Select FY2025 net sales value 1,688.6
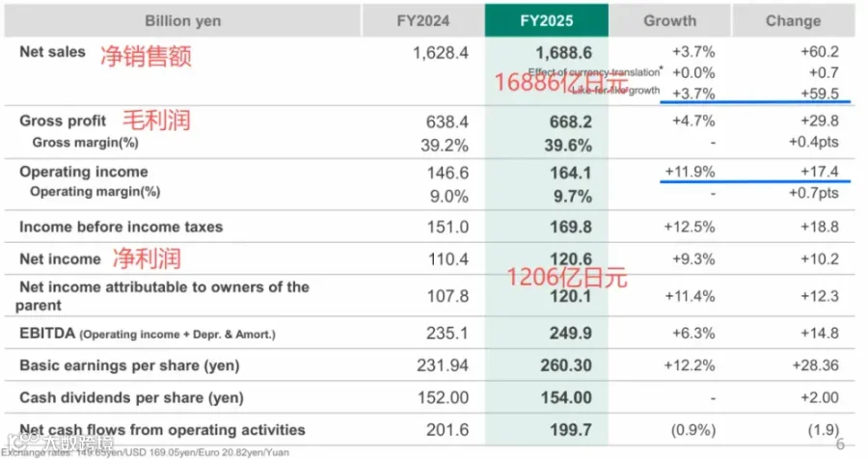868x459 pixels. [x=563, y=53]
